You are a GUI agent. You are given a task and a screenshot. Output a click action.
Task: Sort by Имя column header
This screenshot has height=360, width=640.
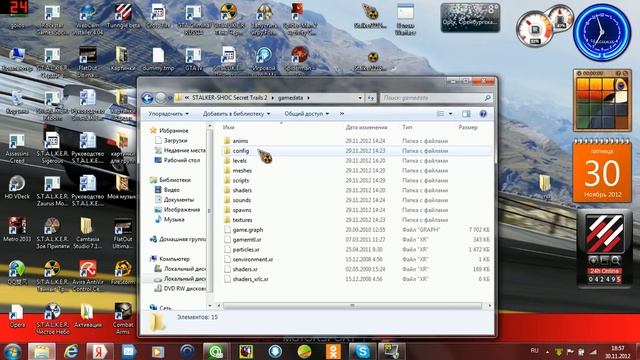coord(229,127)
